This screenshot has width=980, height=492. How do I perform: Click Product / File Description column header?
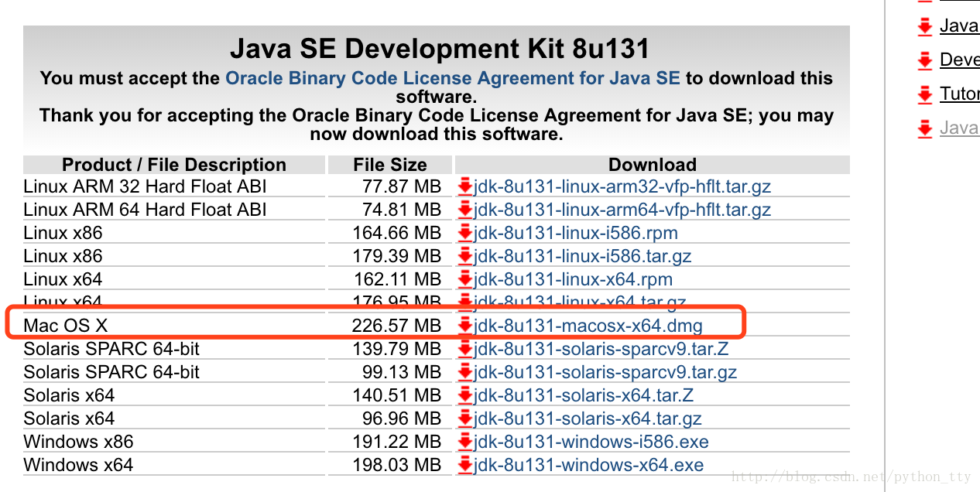(174, 165)
